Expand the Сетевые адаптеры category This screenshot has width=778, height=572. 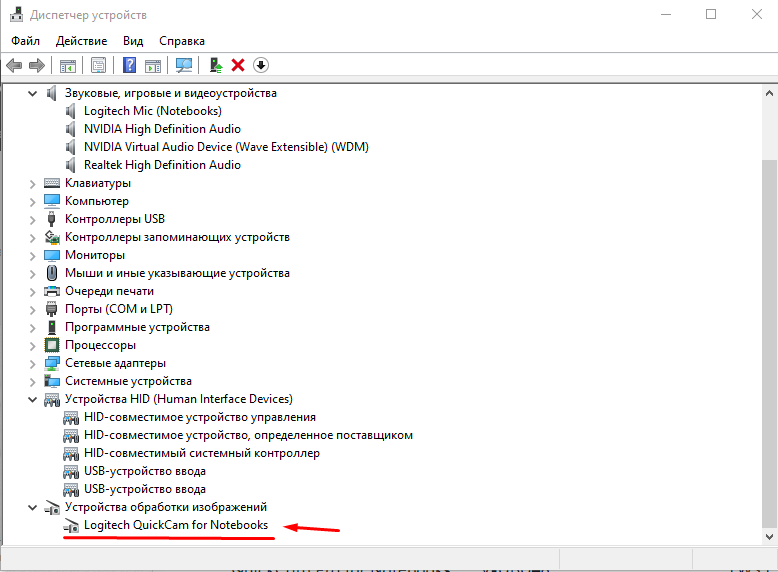tap(32, 364)
